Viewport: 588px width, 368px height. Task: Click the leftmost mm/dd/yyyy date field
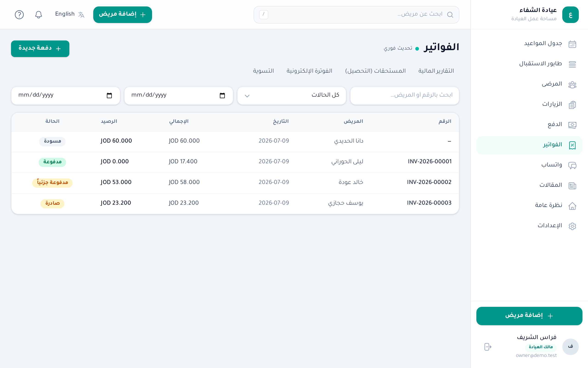coord(66,96)
